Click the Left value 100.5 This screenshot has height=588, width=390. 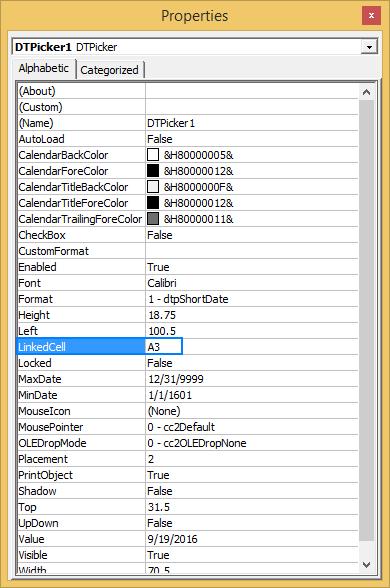coord(162,331)
